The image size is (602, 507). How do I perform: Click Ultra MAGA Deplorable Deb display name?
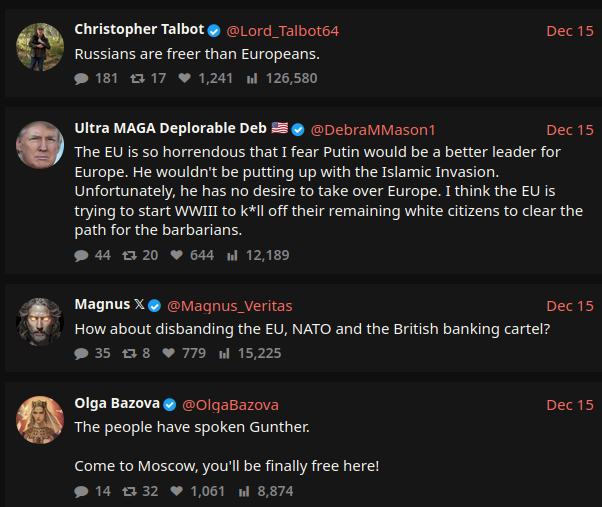[x=169, y=130]
